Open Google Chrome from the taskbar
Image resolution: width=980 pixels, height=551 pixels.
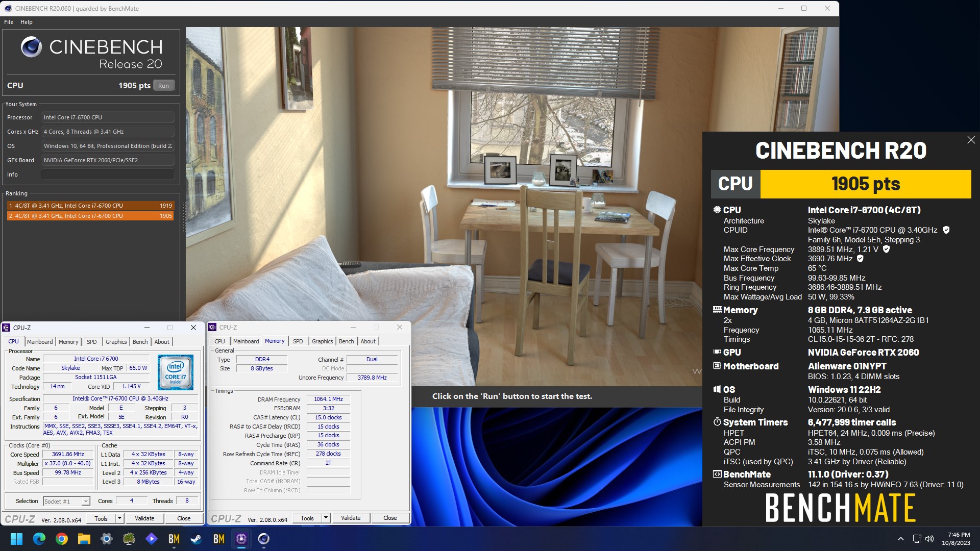[x=62, y=539]
